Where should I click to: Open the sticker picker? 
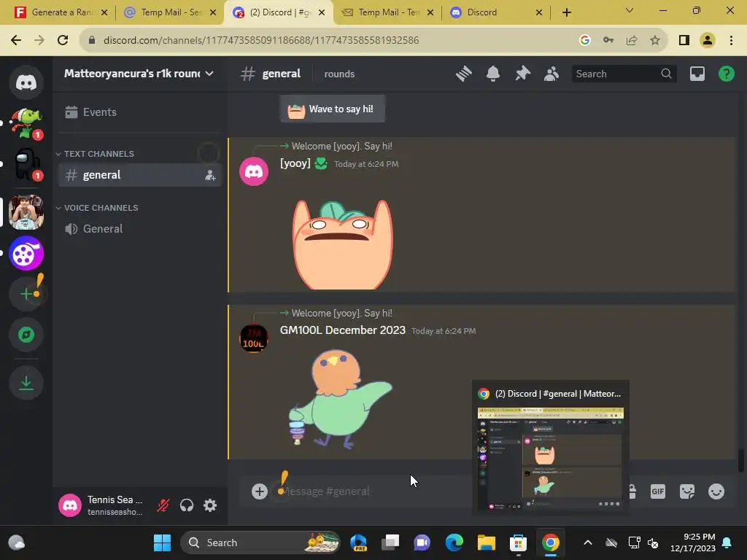pos(687,491)
